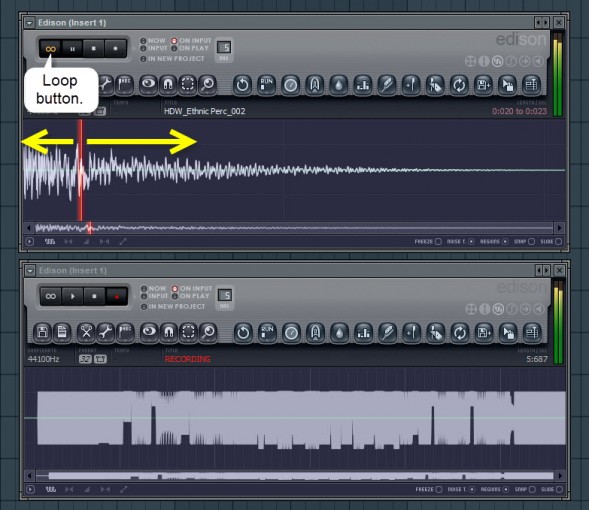Toggle SNAP in the HDW_Ethnic Perc Edison window
Screen dimensions: 589x510
pyautogui.click(x=524, y=241)
